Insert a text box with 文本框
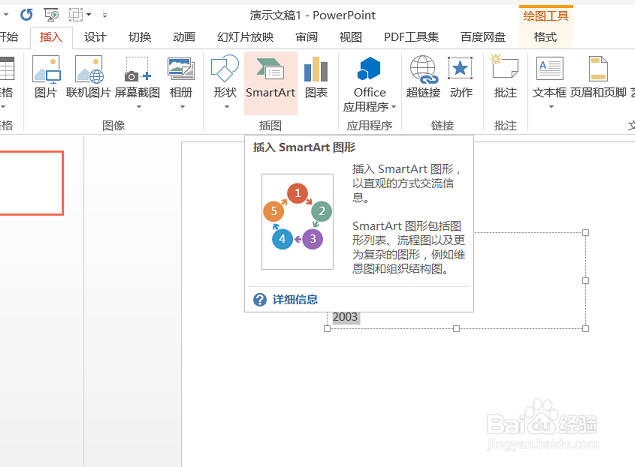The width and height of the screenshot is (635, 467). point(549,75)
